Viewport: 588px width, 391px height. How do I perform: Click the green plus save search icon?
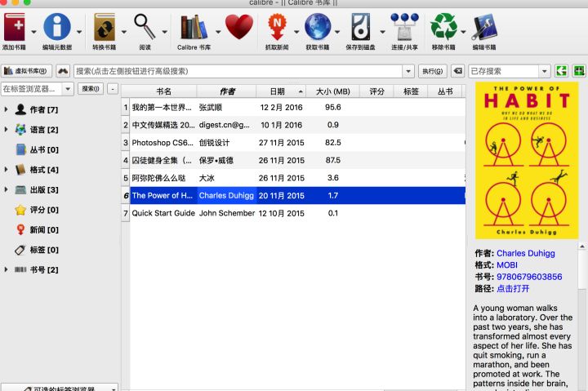point(579,71)
